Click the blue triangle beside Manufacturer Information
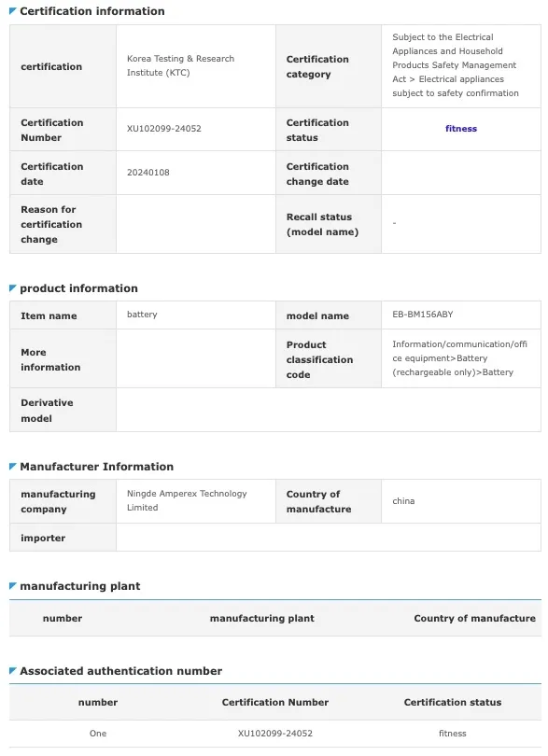 (13, 467)
